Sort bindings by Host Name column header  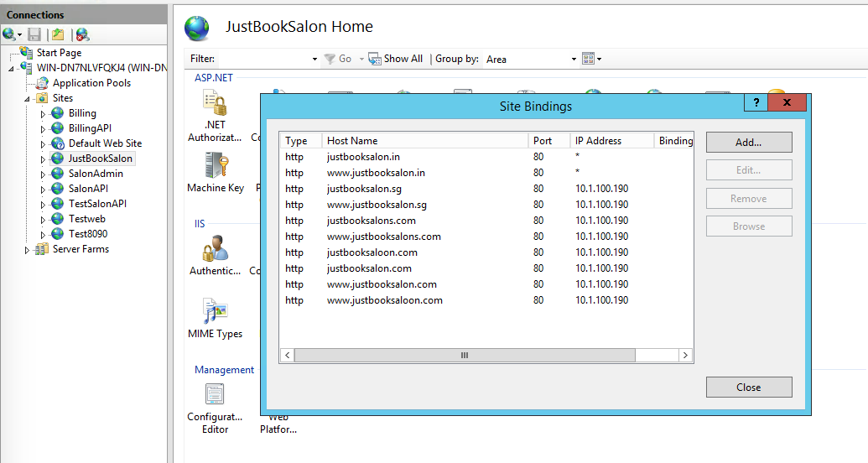(x=424, y=141)
